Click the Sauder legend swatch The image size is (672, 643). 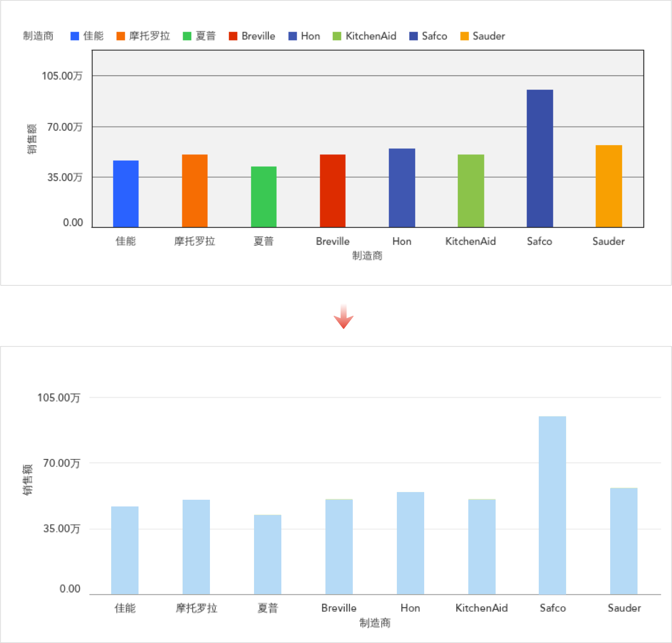464,36
